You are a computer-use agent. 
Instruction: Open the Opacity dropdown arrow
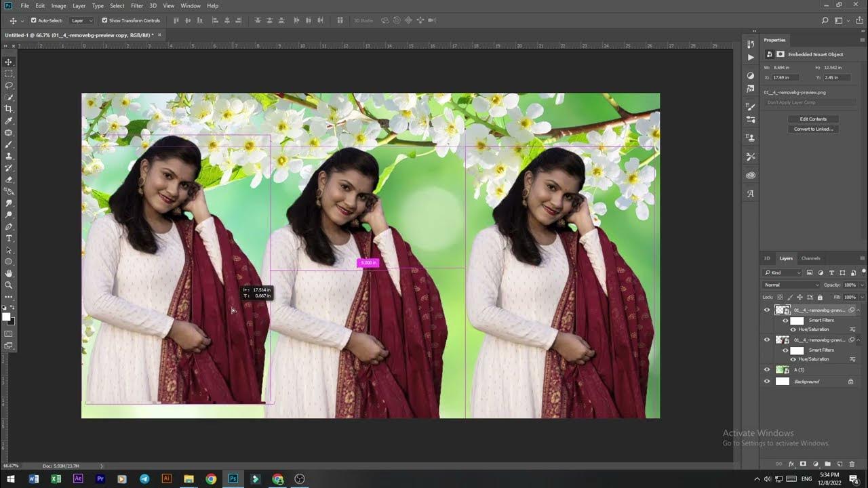(862, 285)
